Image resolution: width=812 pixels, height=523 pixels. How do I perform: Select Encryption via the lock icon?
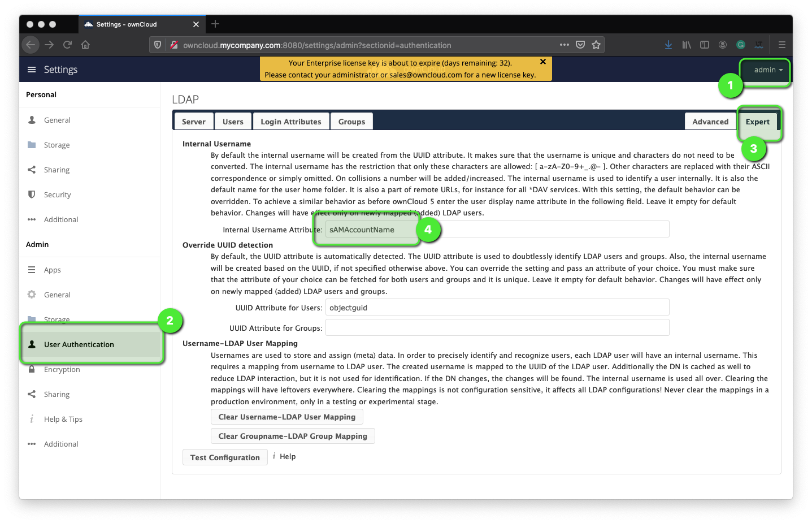[x=32, y=369]
